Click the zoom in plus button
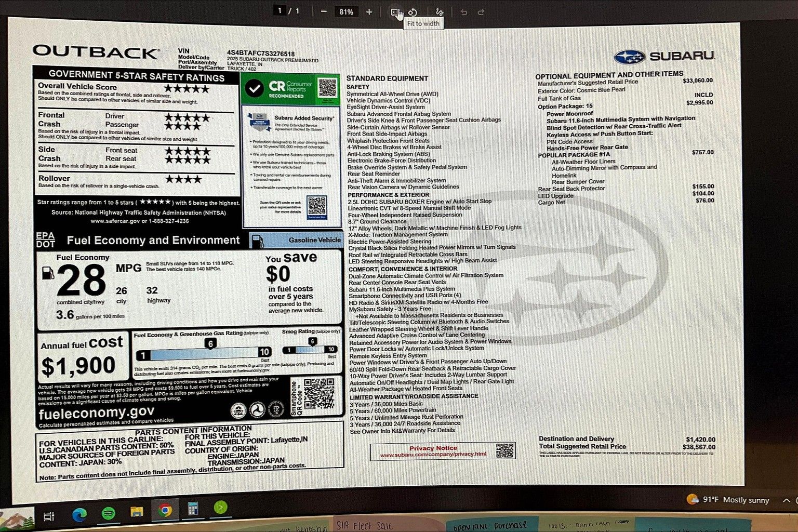The width and height of the screenshot is (798, 532). [369, 11]
